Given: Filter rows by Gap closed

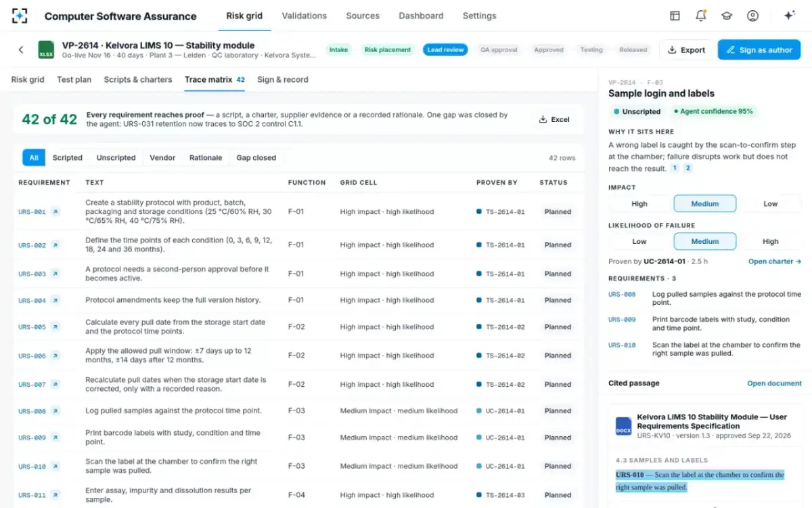Looking at the screenshot, I should pyautogui.click(x=256, y=158).
